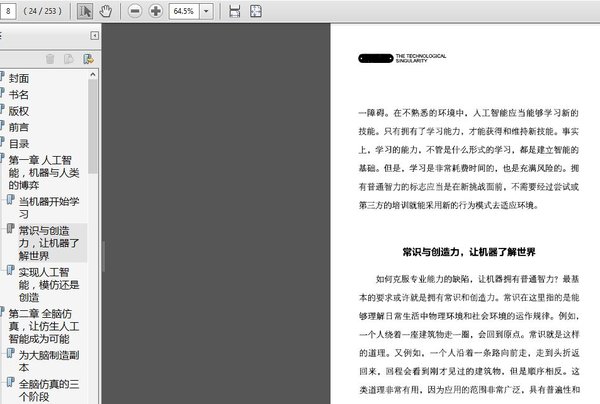Click the new bookmark icon

69,59
